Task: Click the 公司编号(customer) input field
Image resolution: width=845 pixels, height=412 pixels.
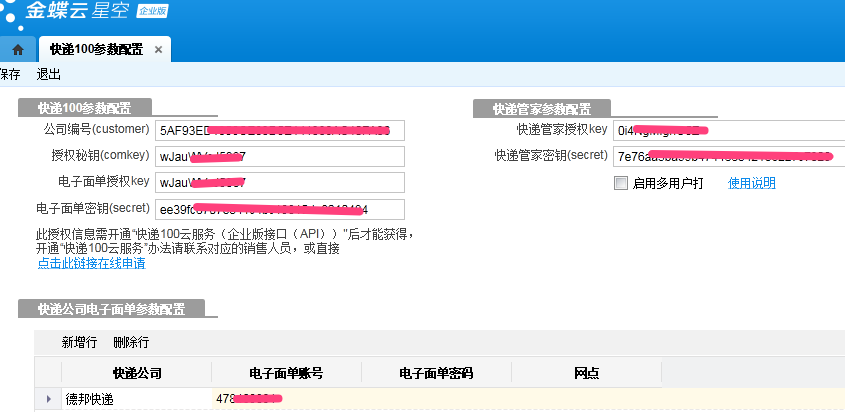Action: (279, 130)
